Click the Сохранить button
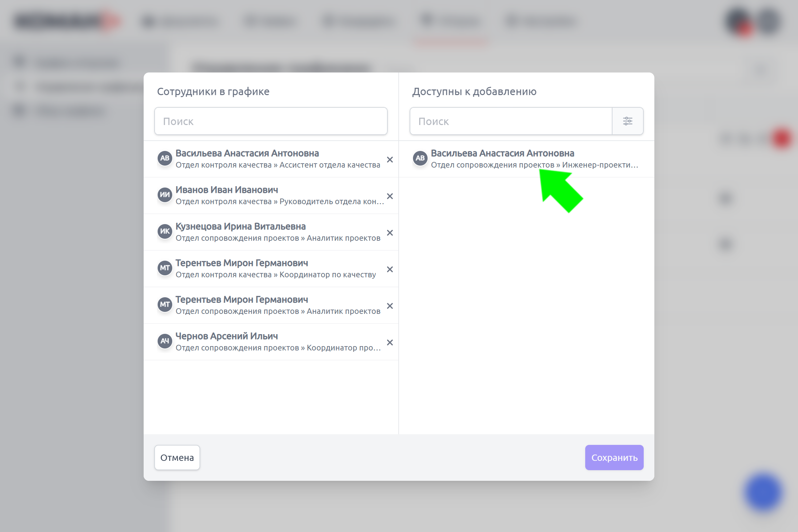 click(614, 458)
